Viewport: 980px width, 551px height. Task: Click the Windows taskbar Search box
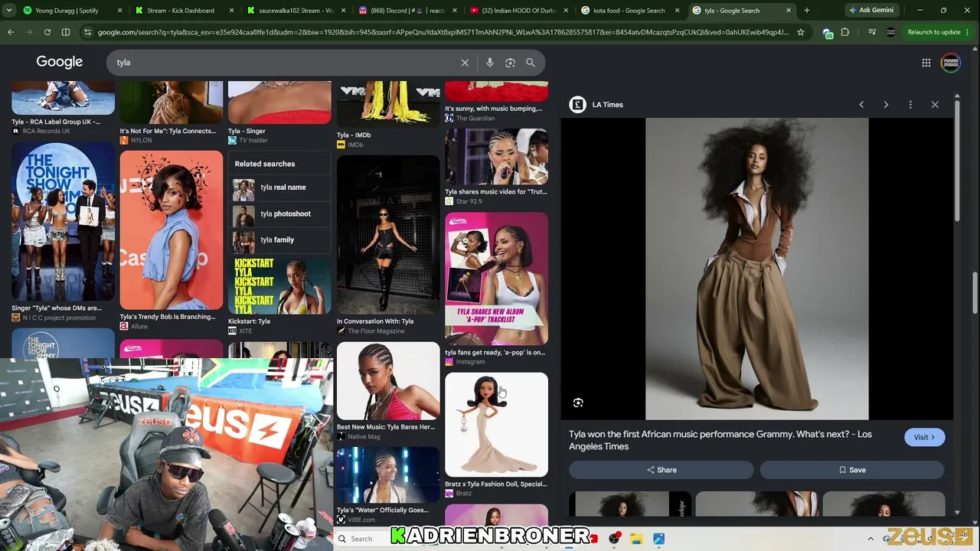tap(362, 539)
